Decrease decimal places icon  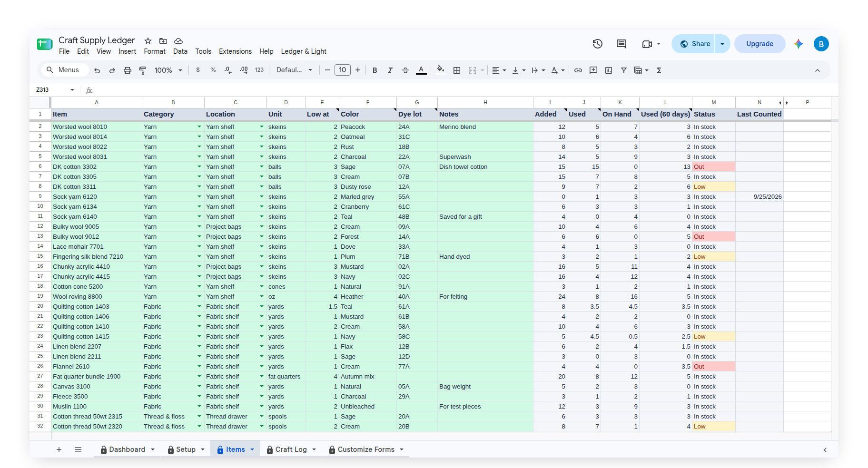click(x=228, y=70)
